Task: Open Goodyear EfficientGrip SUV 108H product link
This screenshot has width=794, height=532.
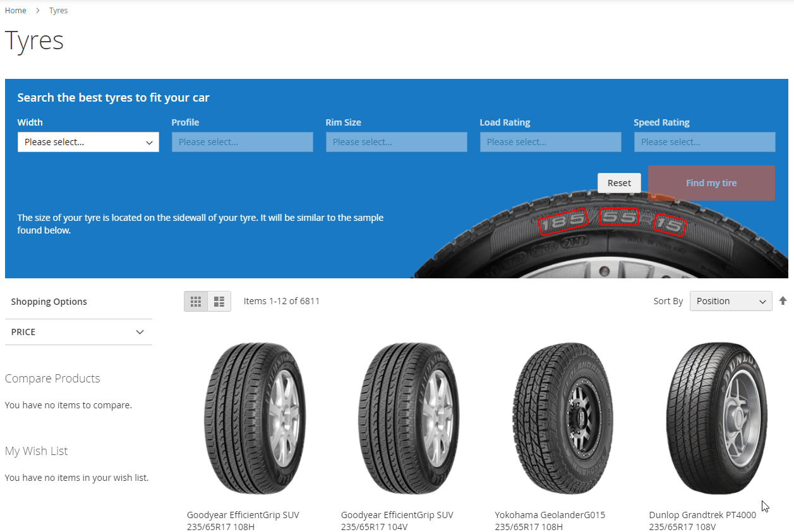Action: pos(243,521)
